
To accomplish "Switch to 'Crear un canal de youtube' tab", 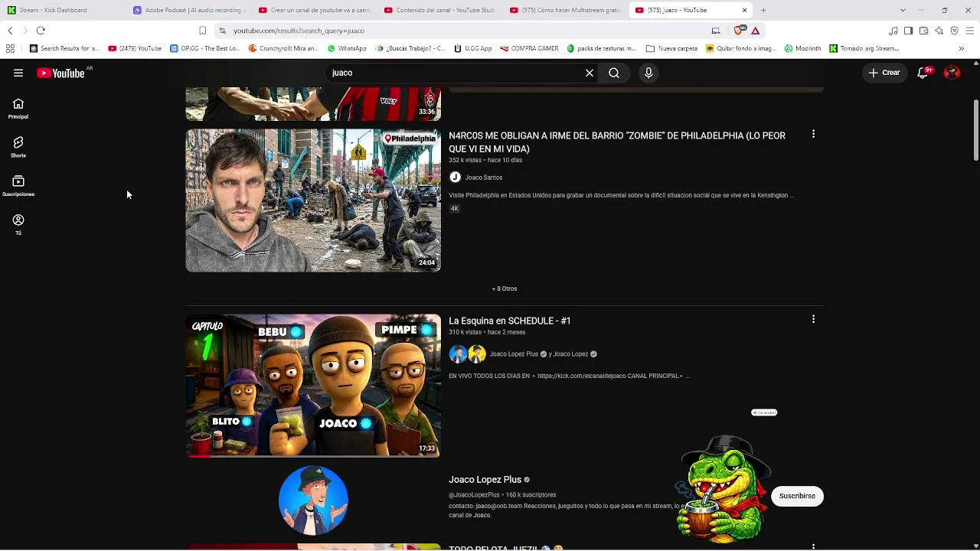I will tap(314, 10).
